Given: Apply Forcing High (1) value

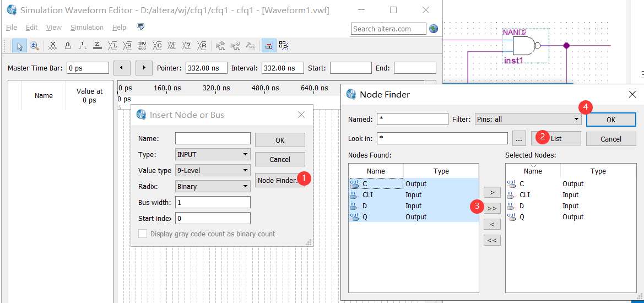Looking at the screenshot, I should pos(83,46).
